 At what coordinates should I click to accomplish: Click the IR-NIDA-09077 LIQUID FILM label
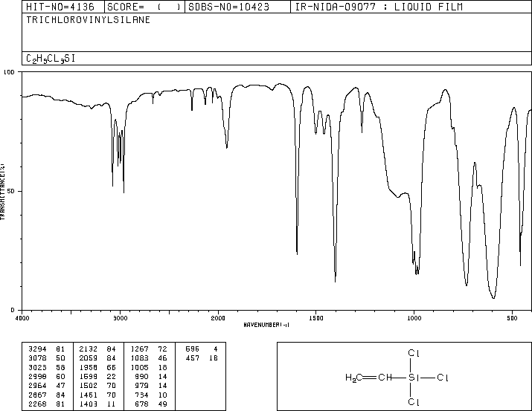click(379, 7)
